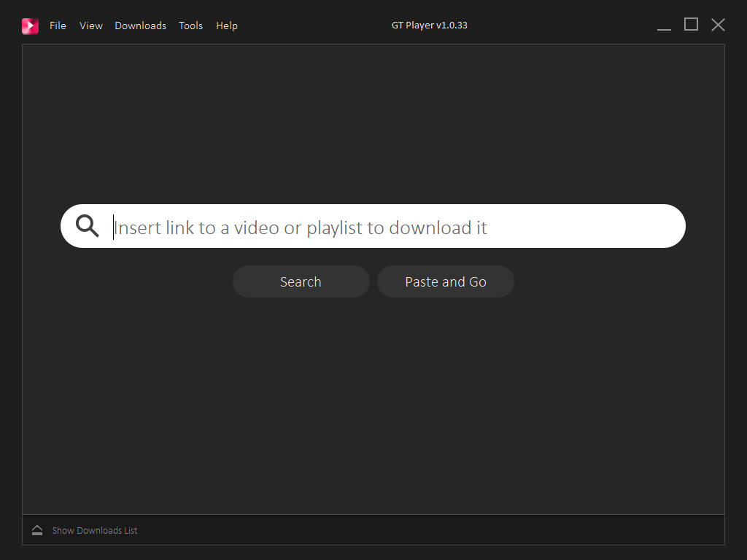Open the Help menu

coord(227,26)
